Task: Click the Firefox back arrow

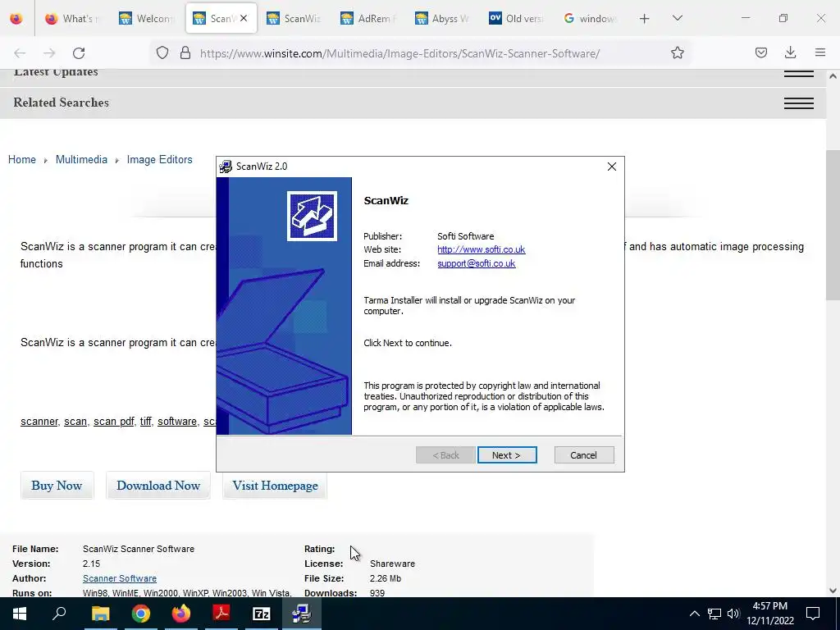Action: click(x=20, y=53)
